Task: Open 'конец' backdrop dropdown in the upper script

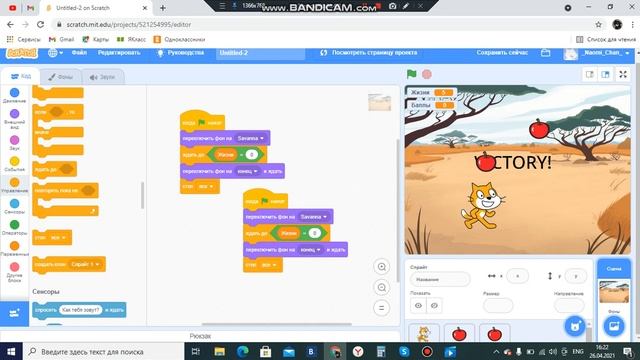Action: 247,171
